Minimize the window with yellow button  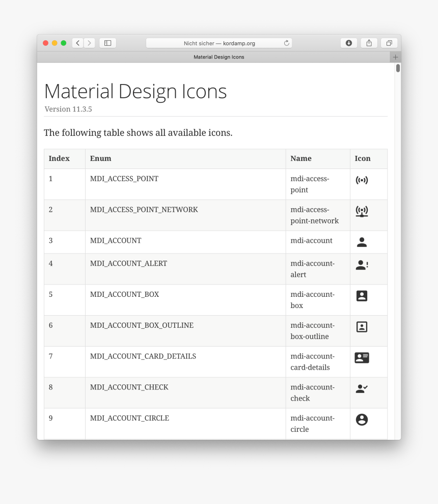click(54, 43)
